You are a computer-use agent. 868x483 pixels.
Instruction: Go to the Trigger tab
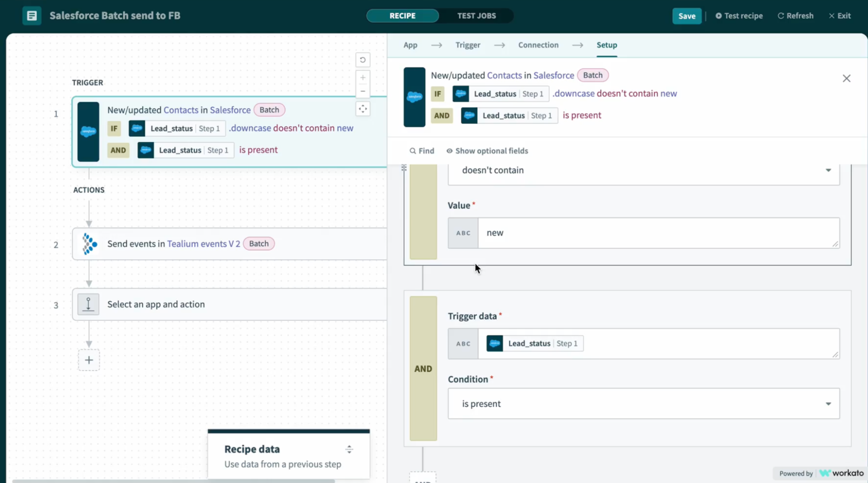468,45
